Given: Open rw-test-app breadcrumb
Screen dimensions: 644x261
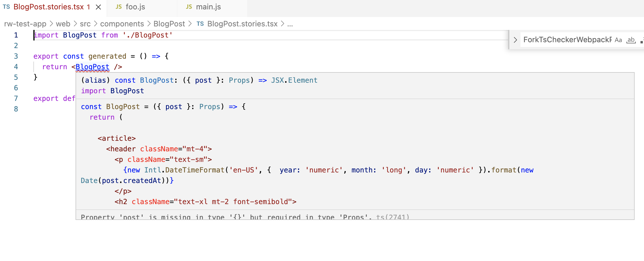Looking at the screenshot, I should (x=25, y=24).
